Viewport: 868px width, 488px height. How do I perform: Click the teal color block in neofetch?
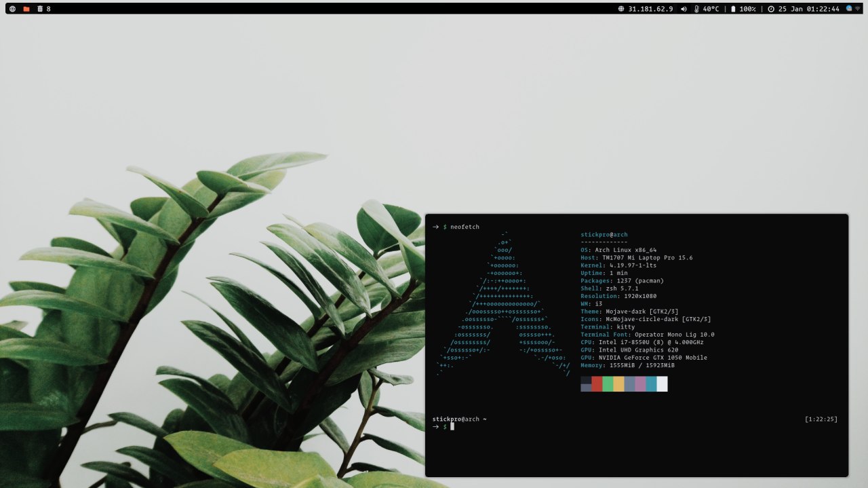point(651,384)
